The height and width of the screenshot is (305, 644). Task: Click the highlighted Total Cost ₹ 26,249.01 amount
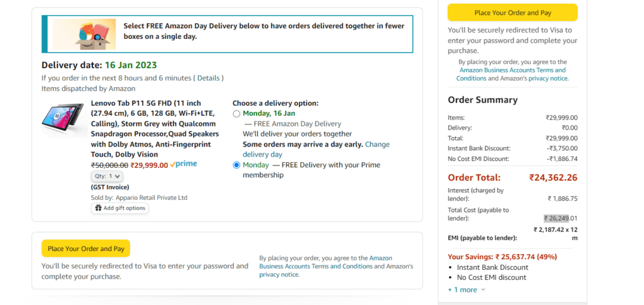560,218
